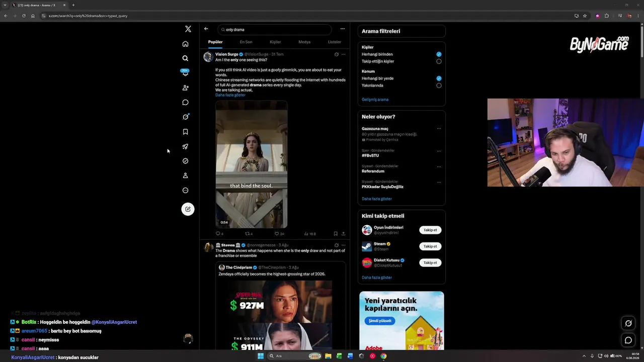Show more follow suggestions link
This screenshot has height=362, width=644.
coord(376,278)
